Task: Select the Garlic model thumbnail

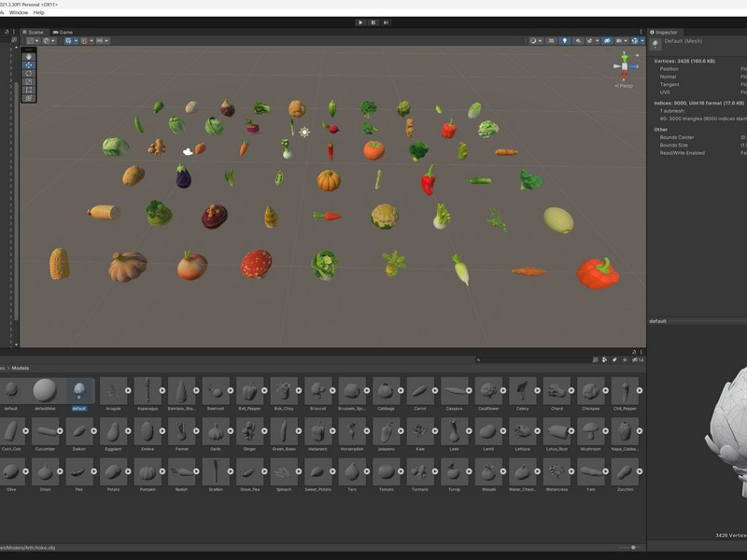Action: (216, 431)
